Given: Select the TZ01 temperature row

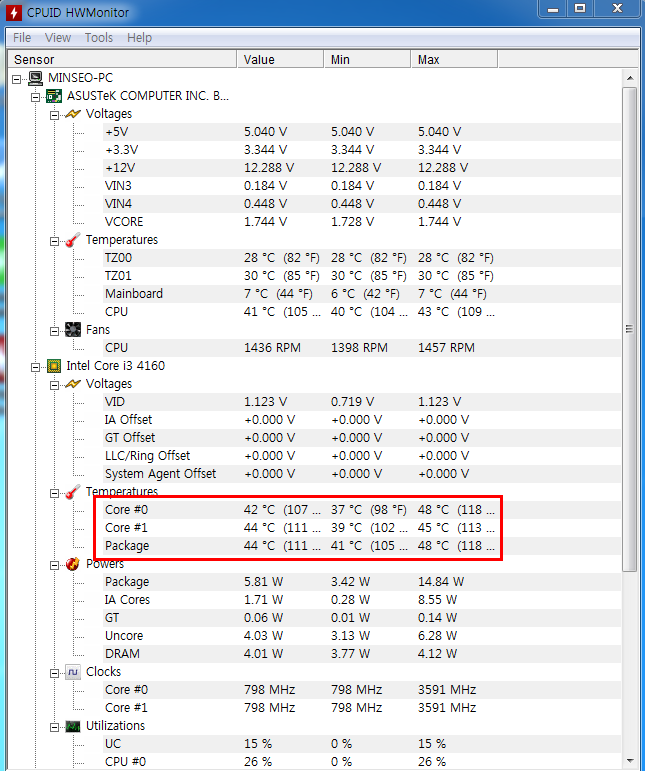Looking at the screenshot, I should click(362, 275).
